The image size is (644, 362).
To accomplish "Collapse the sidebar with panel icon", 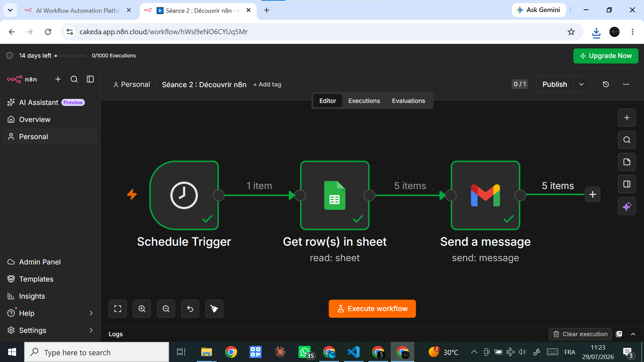I will click(90, 79).
